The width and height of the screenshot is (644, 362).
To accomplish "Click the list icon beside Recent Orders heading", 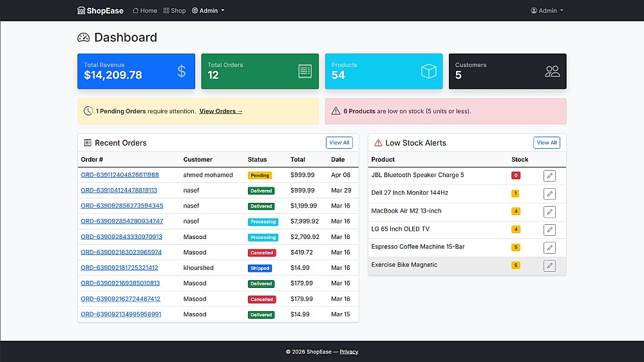I will point(88,142).
